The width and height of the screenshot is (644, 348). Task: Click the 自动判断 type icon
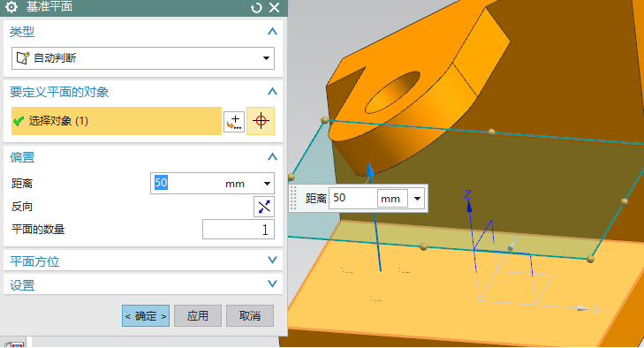[x=23, y=58]
